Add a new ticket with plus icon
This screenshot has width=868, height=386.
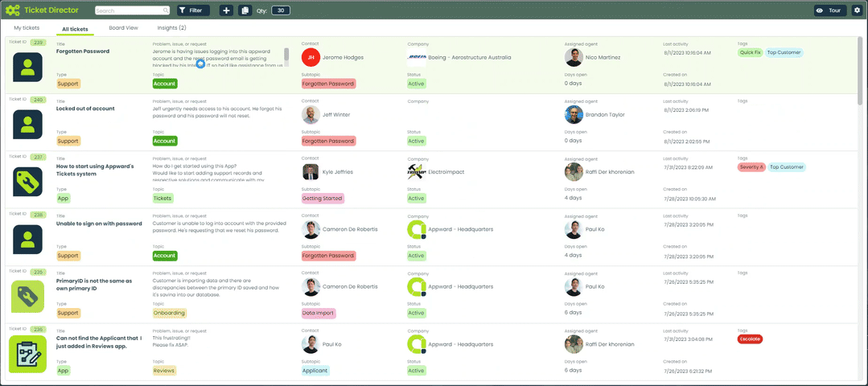(226, 10)
